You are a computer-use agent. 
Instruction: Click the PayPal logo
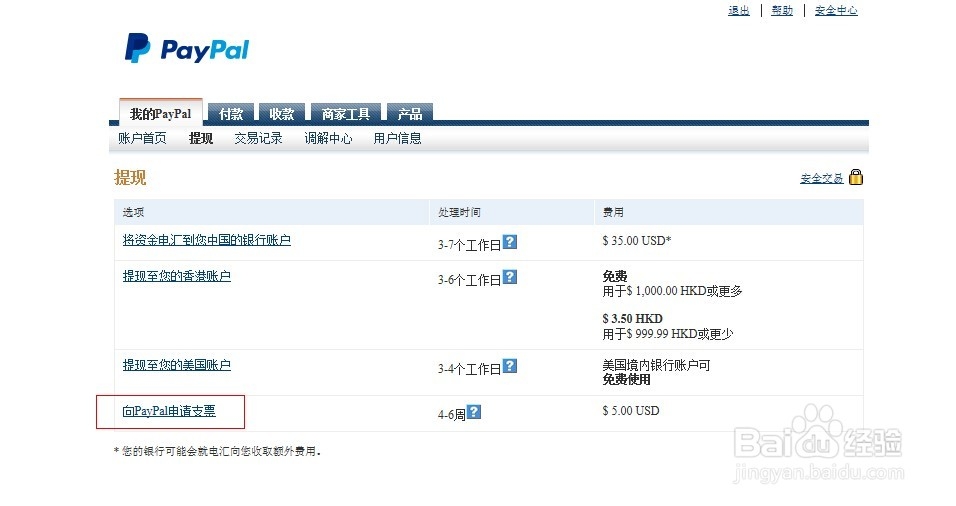(x=187, y=48)
